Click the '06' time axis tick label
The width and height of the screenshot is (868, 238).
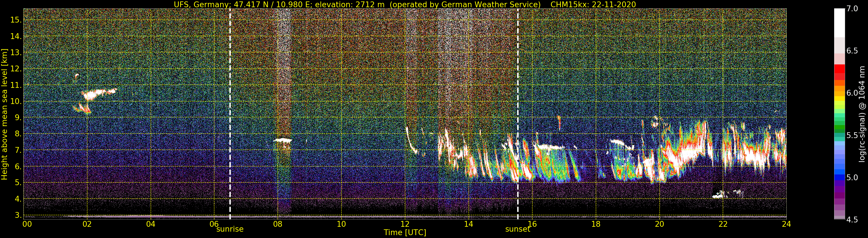point(214,224)
